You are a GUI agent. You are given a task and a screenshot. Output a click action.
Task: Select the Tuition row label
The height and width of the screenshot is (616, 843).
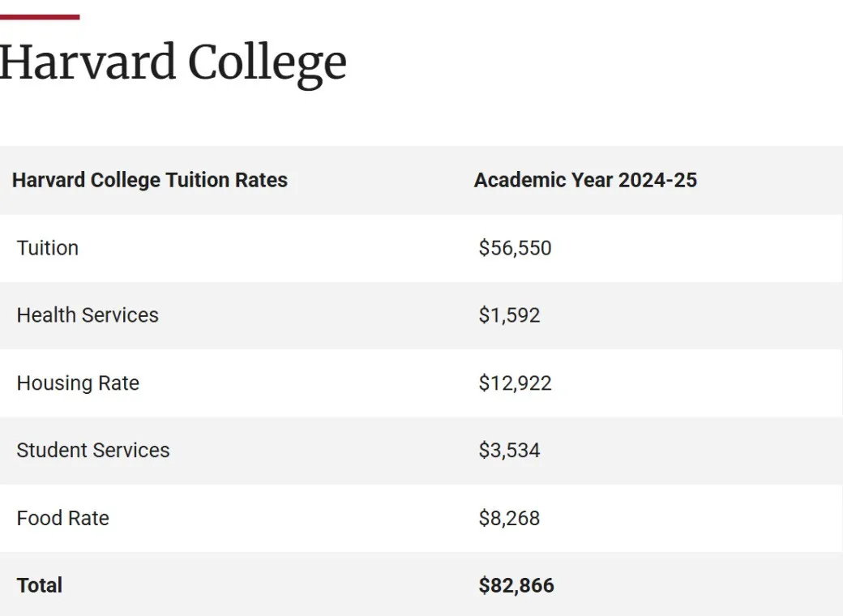coord(47,248)
